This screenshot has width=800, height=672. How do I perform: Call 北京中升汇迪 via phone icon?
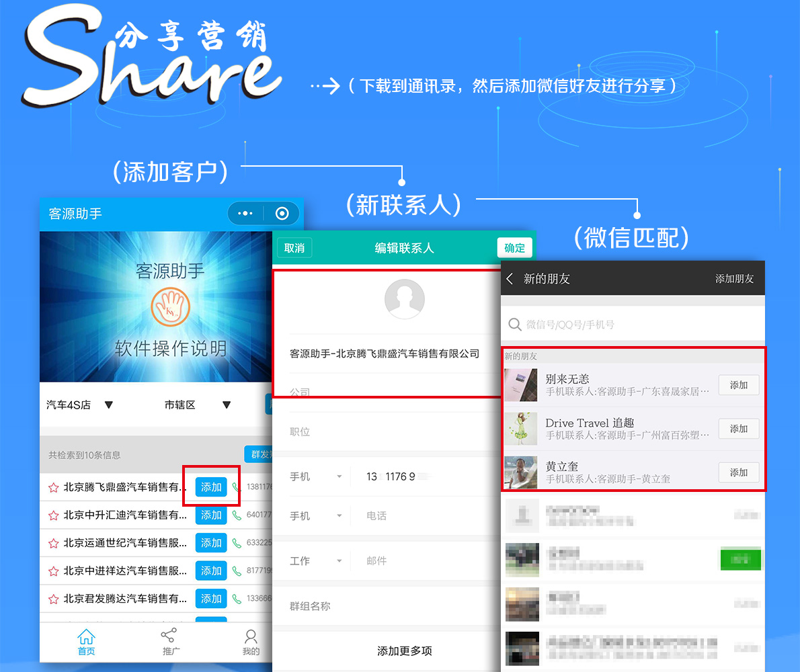pyautogui.click(x=236, y=515)
